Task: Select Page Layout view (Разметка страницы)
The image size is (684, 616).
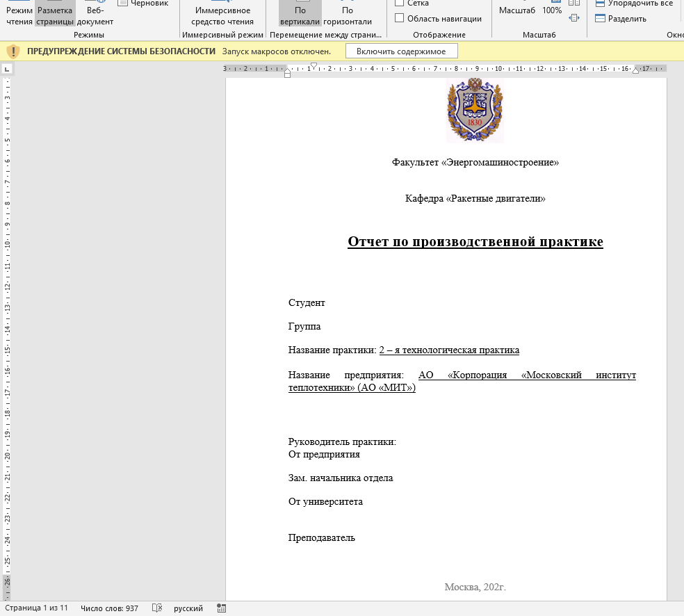Action: click(x=55, y=15)
